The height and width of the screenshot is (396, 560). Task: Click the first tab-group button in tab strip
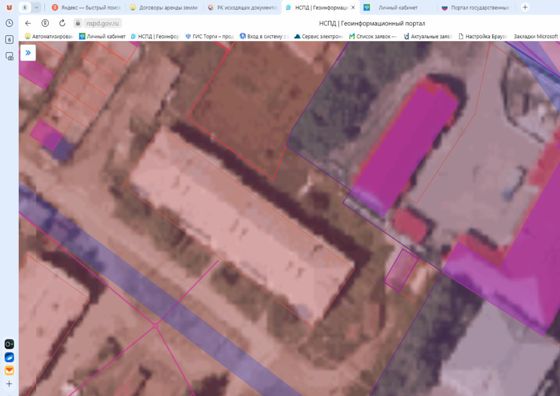24,7
